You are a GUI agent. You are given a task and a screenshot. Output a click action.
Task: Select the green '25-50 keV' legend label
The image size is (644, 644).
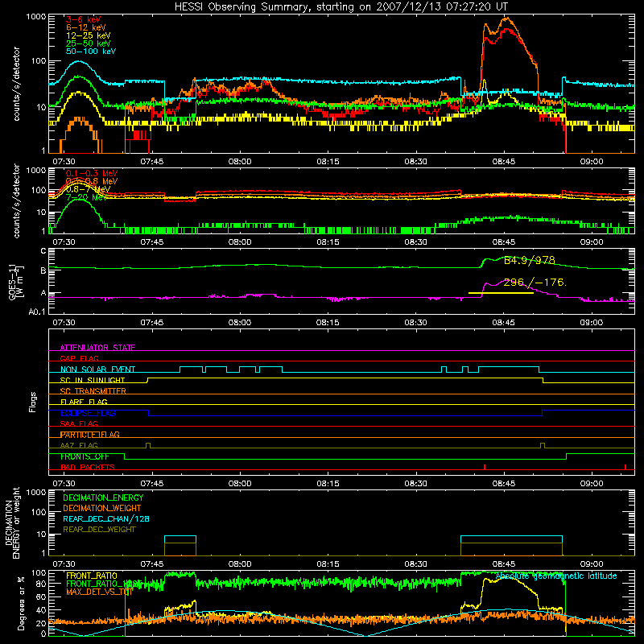pos(89,43)
